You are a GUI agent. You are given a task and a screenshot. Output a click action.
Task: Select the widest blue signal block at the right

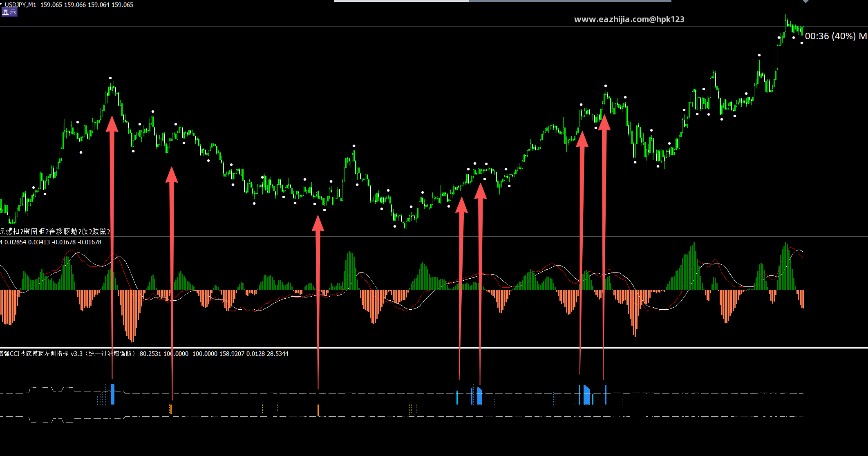(587, 395)
